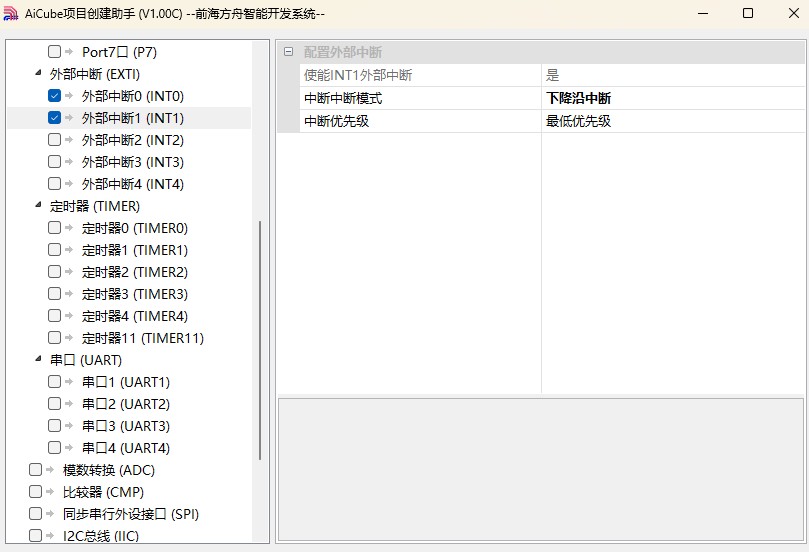The height and width of the screenshot is (552, 809).
Task: Select the 外部中断0 (INT0) tree item
Action: (x=133, y=96)
